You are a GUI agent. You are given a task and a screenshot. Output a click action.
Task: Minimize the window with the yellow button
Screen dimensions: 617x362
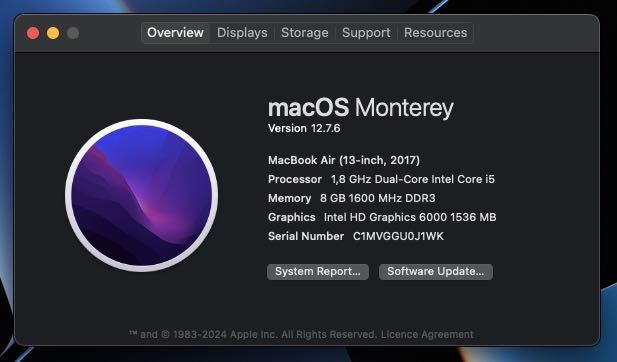pyautogui.click(x=53, y=33)
